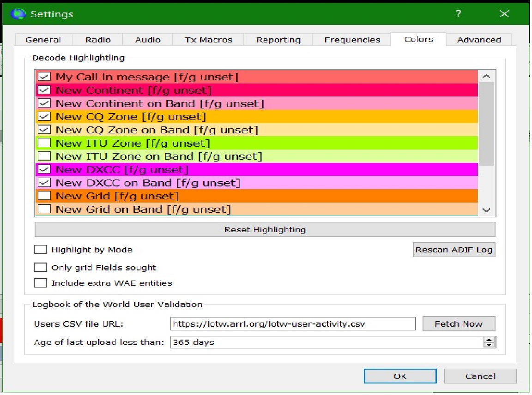Go to the Advanced settings tab
Viewport: 532px width, 395px height.
(x=478, y=40)
